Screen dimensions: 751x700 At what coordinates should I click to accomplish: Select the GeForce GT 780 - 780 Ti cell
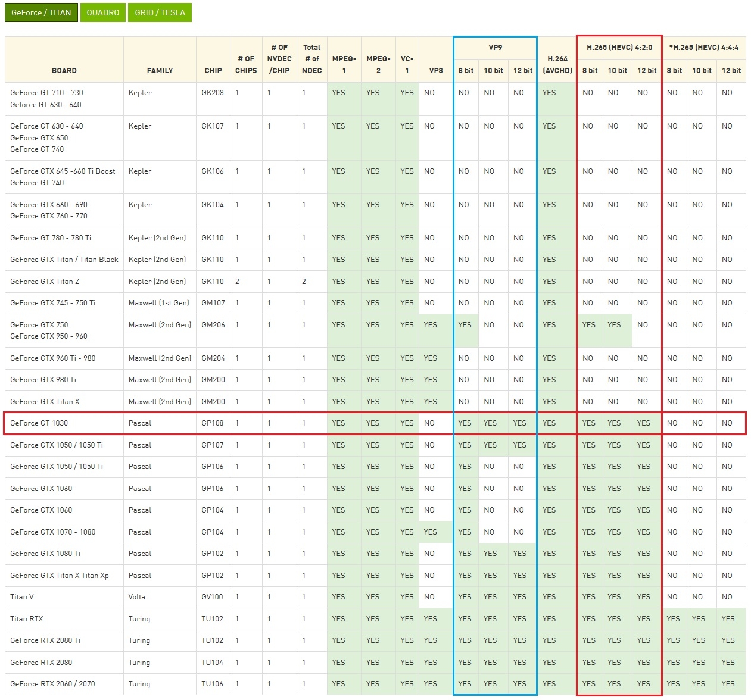(64, 238)
